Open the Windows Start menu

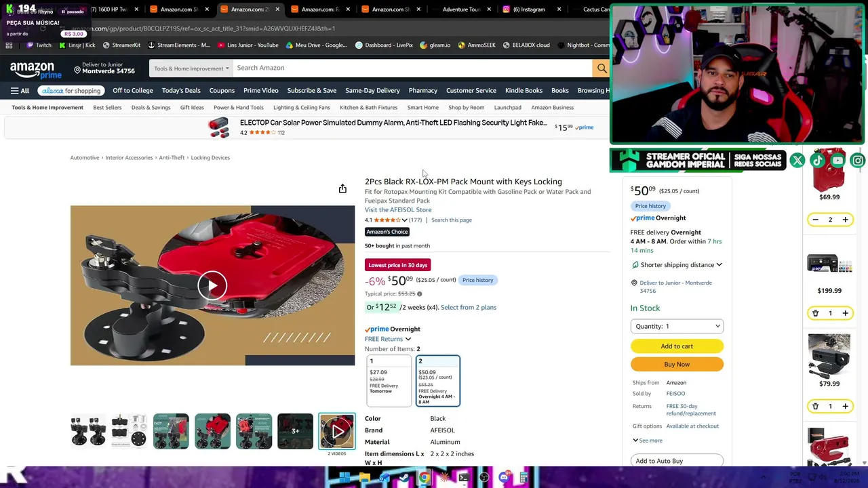tap(344, 478)
